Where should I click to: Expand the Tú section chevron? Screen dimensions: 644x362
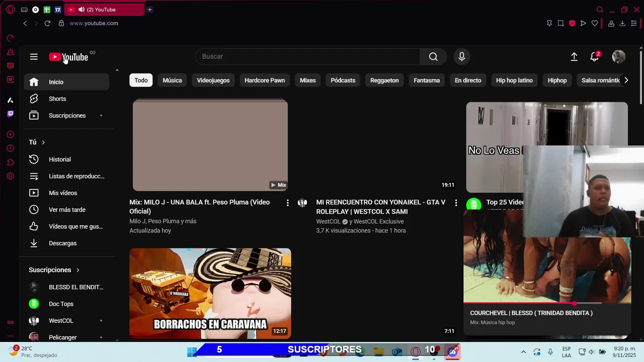[x=43, y=142]
